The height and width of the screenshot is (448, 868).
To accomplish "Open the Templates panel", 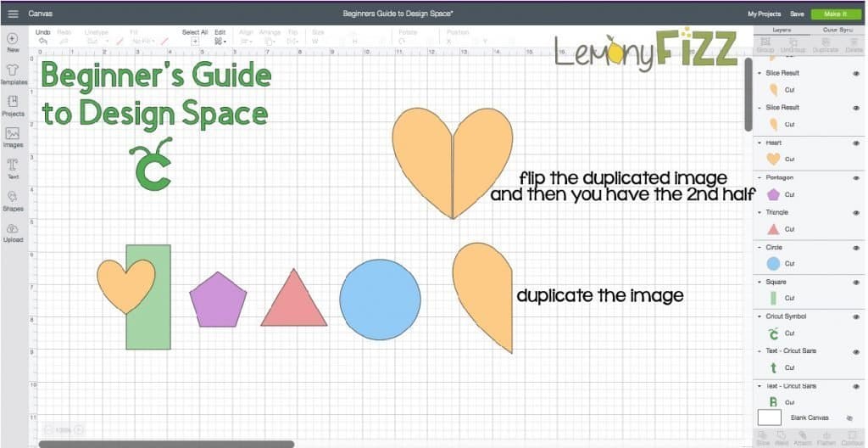I will pos(13,70).
